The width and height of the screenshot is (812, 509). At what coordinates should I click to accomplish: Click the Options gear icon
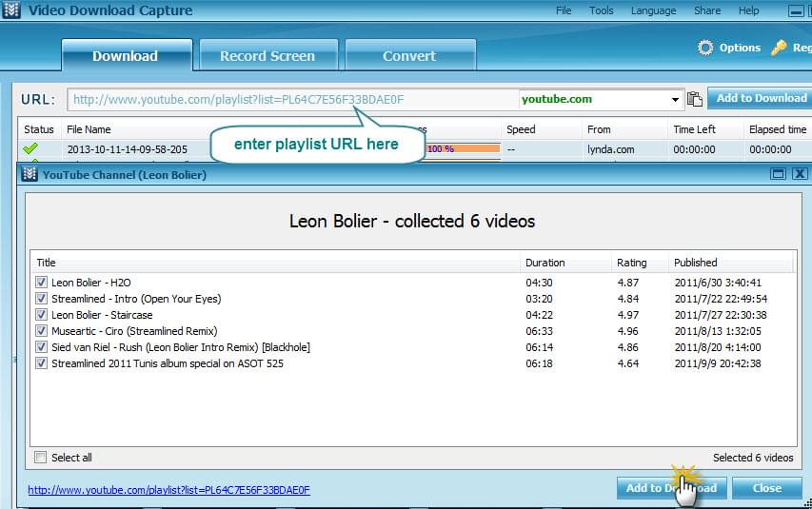tap(705, 48)
